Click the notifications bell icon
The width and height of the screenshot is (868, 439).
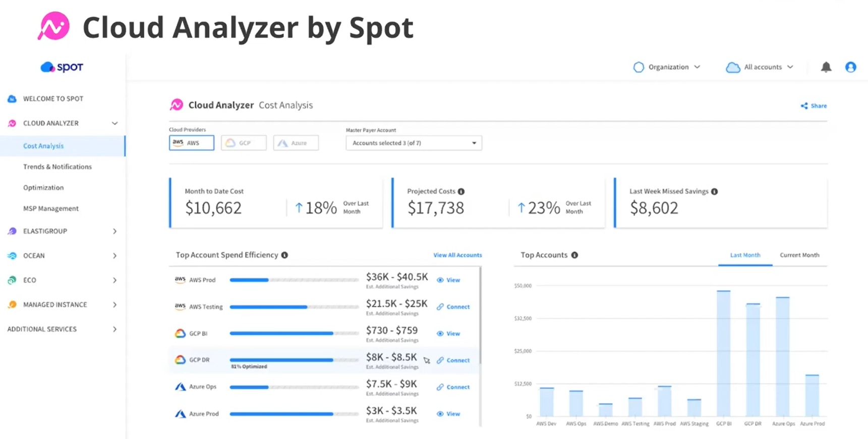coord(826,67)
